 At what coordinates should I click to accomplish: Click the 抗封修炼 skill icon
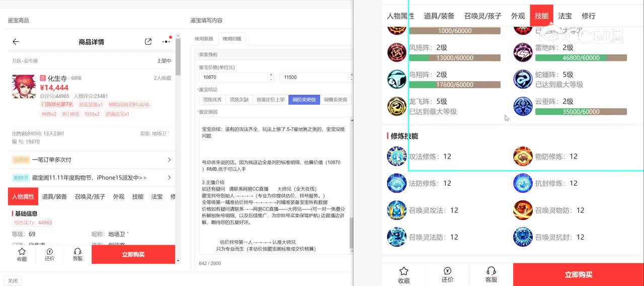(523, 183)
